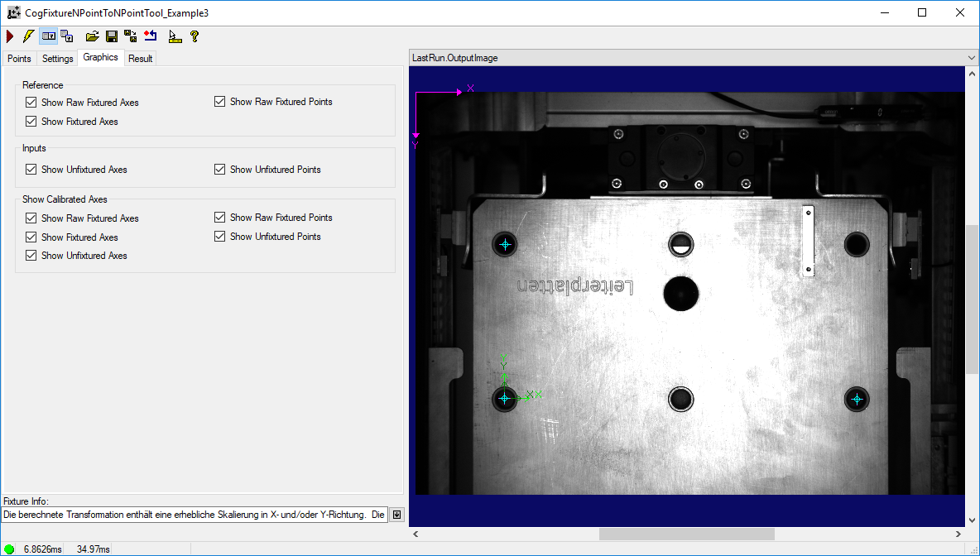980x556 pixels.
Task: Switch to the Points tab
Action: tap(19, 59)
